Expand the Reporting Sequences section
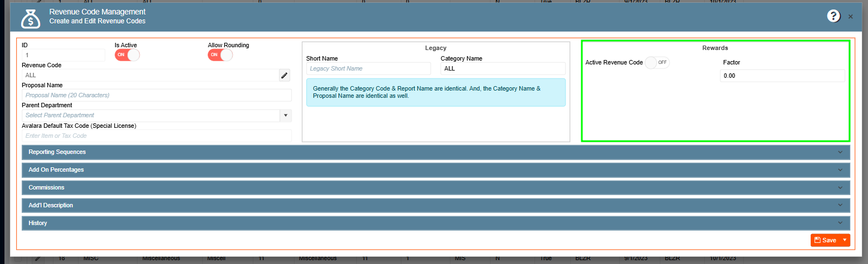 tap(435, 152)
